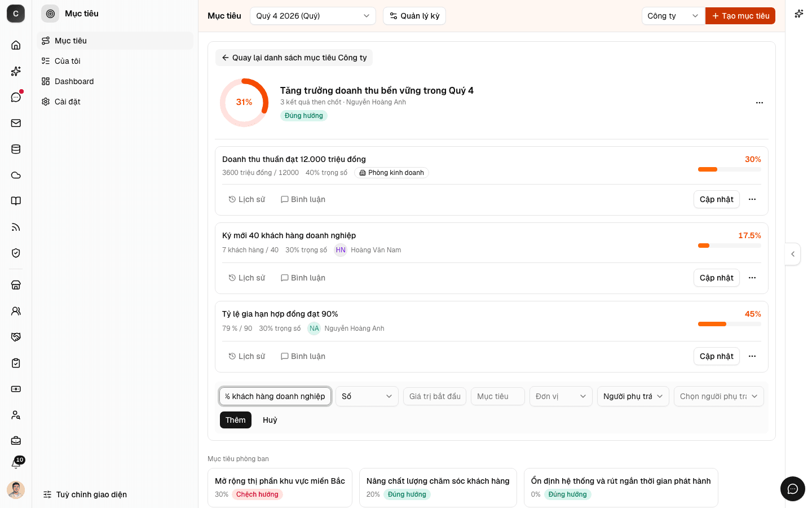
Task: Open the mail envelope icon
Action: 16,123
